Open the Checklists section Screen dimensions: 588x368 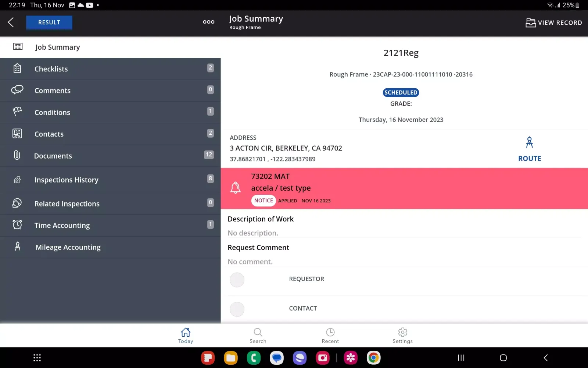pyautogui.click(x=51, y=69)
